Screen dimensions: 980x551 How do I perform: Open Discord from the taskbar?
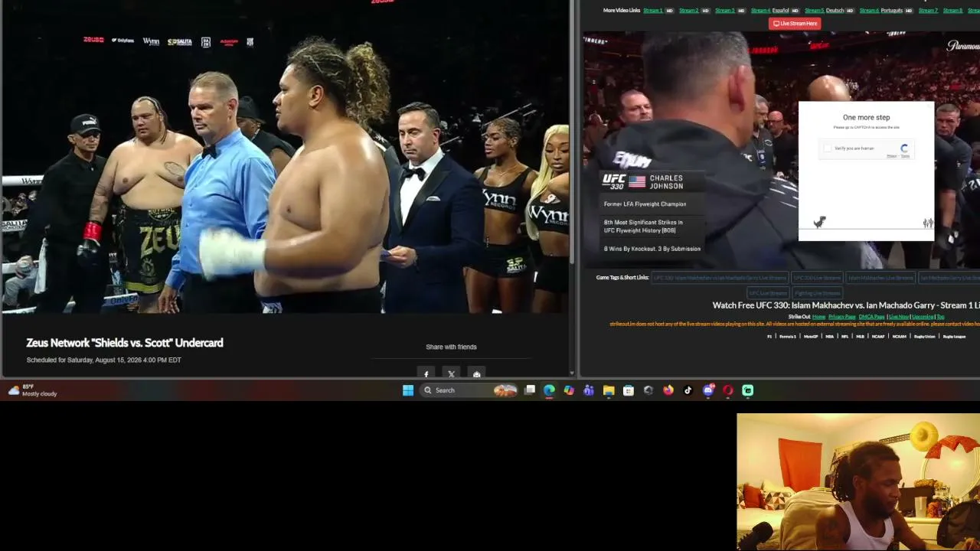tap(708, 390)
